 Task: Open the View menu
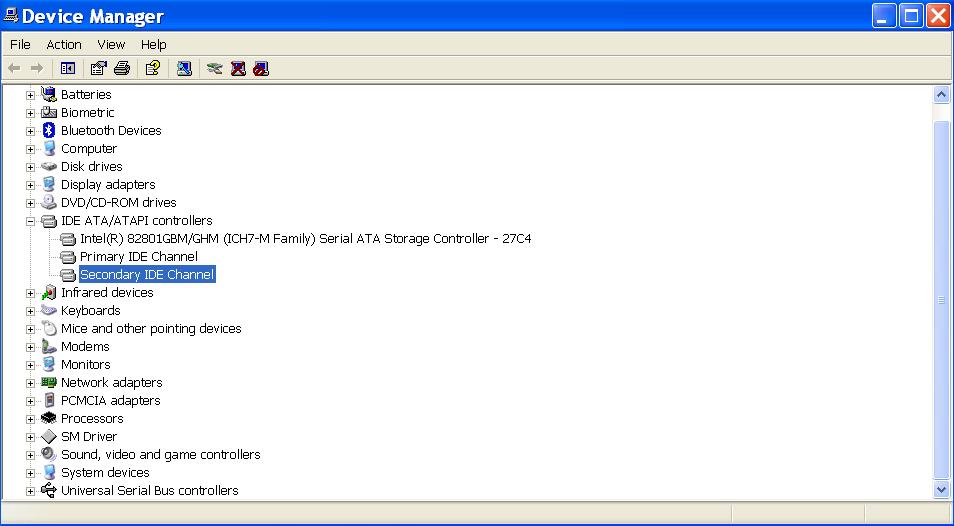click(111, 44)
